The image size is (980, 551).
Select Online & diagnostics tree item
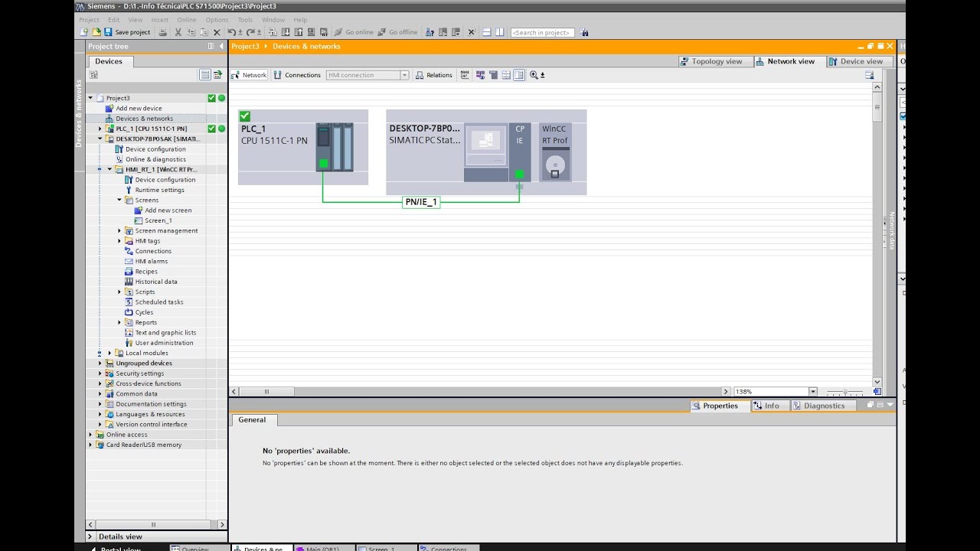(155, 159)
